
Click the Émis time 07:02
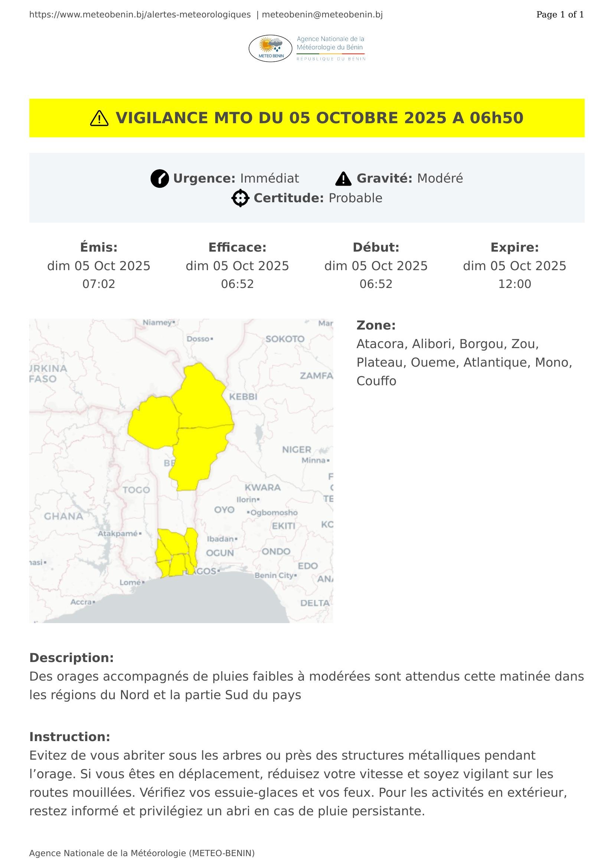point(99,284)
